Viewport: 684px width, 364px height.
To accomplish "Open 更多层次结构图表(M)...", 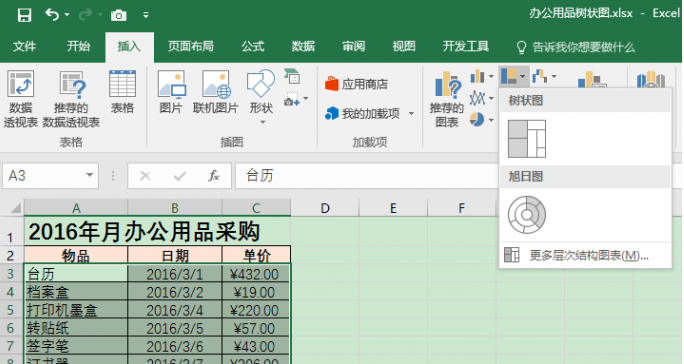I will click(x=585, y=255).
